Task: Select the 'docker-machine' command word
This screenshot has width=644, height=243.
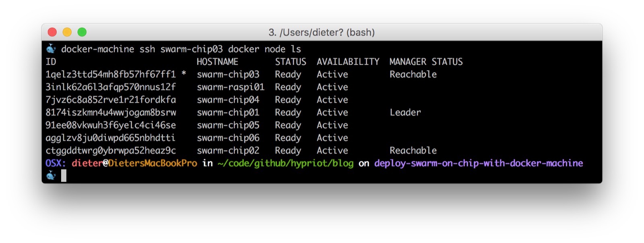Action: click(x=98, y=49)
